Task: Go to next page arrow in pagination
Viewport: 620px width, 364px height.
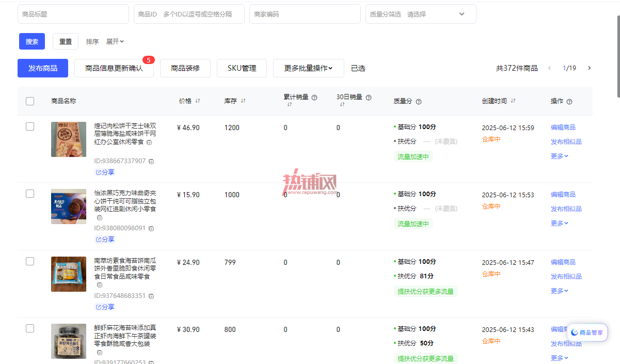Action: (x=589, y=68)
